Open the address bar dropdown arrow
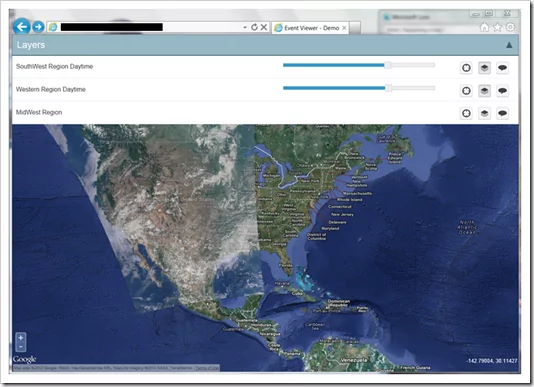Viewport: 534px width, 387px height. [245, 27]
